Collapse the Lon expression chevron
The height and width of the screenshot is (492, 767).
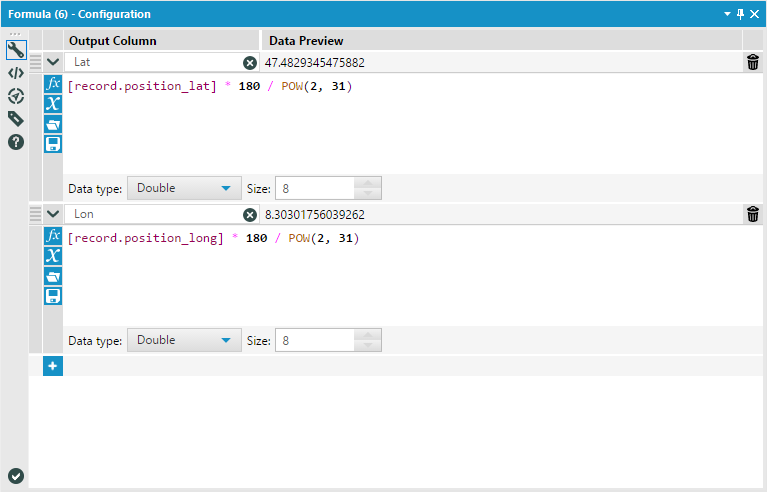click(53, 214)
